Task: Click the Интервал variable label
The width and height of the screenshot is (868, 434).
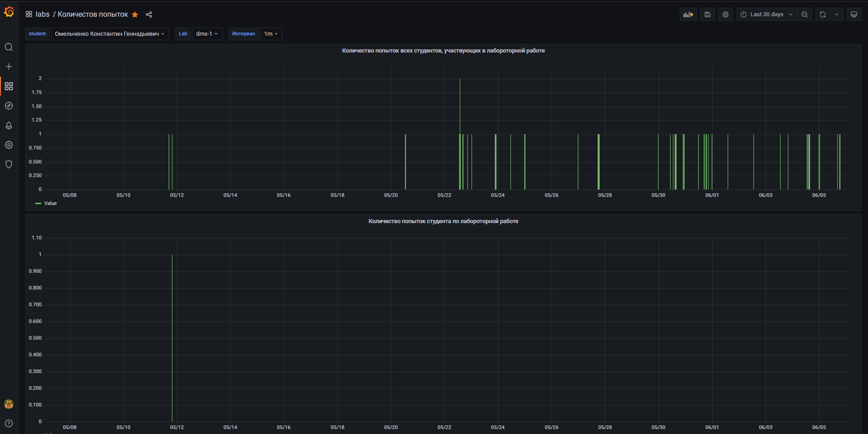Action: [x=243, y=34]
